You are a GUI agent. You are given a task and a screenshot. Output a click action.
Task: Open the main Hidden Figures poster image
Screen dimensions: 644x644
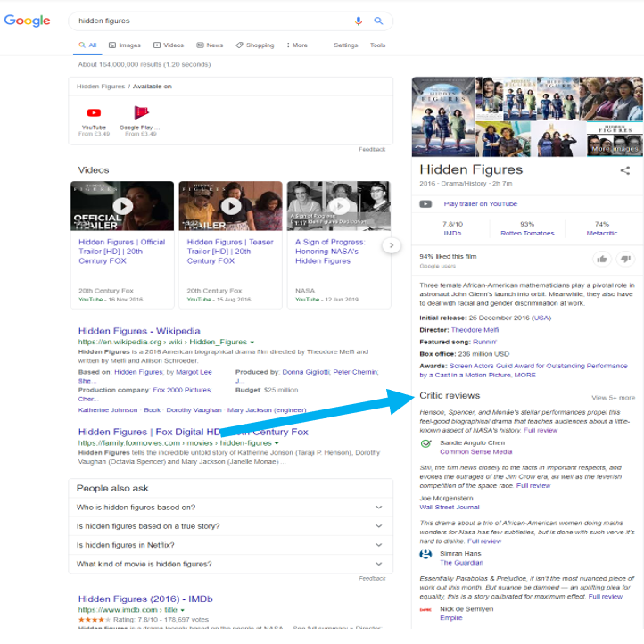pyautogui.click(x=443, y=117)
